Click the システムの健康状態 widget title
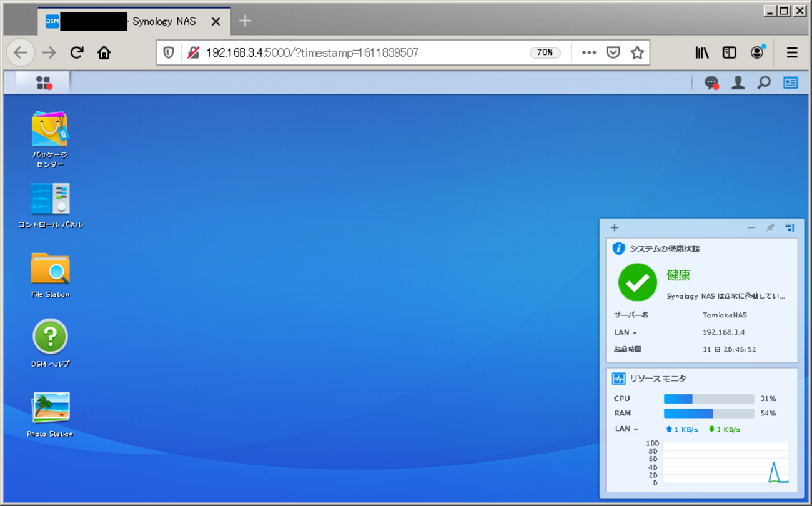The image size is (812, 506). click(665, 249)
